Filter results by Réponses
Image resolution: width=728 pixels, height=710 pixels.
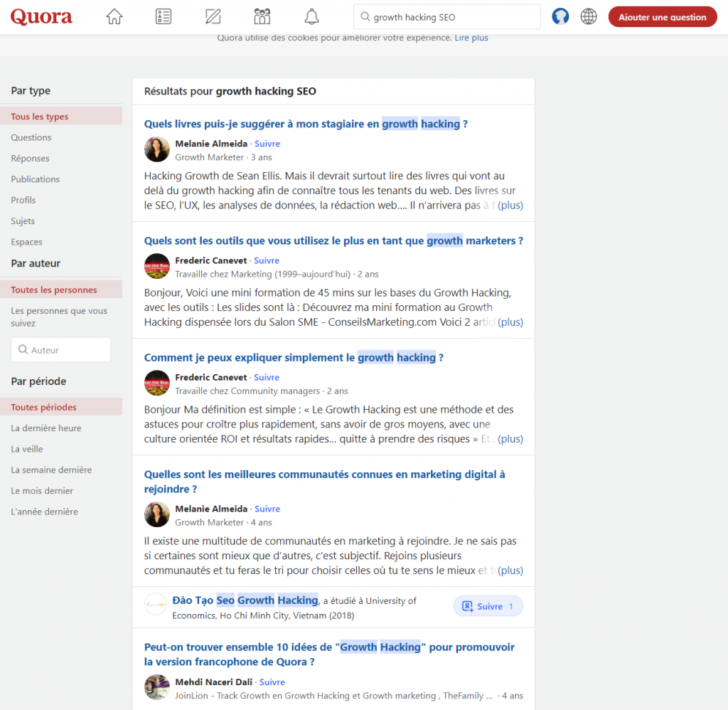coord(30,159)
